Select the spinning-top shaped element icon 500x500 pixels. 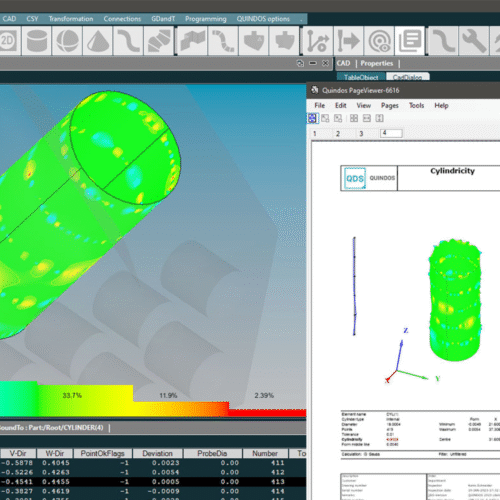pyautogui.click(x=254, y=41)
